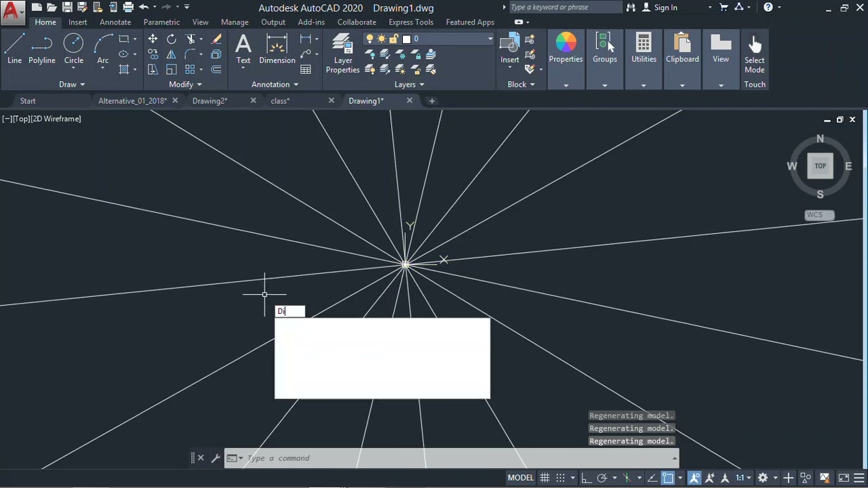The height and width of the screenshot is (488, 868).
Task: Select the Ellipse tool in Draw panel
Action: pyautogui.click(x=123, y=54)
